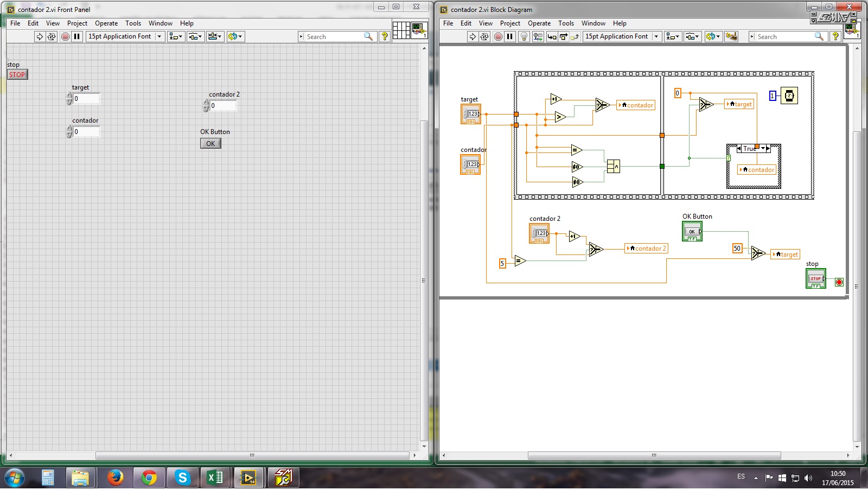Open Align Objects dropdown in Block Diagram
This screenshot has width=868, height=490.
(673, 36)
